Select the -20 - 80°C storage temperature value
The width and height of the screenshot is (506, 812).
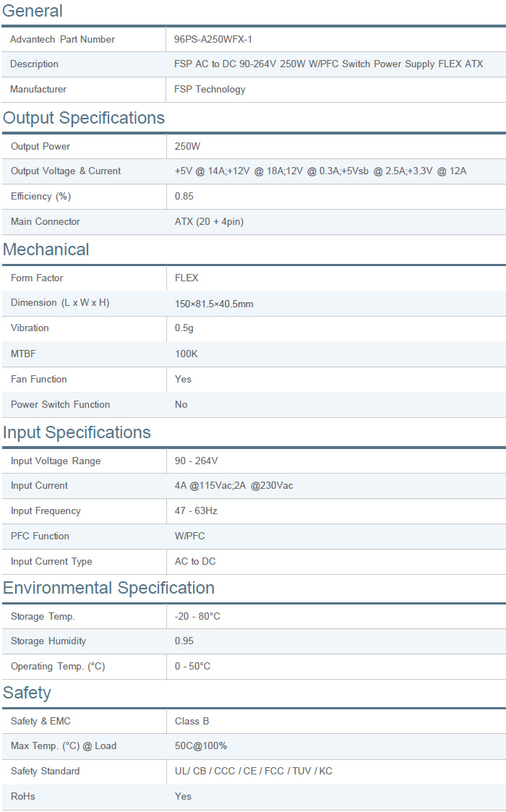tap(197, 617)
